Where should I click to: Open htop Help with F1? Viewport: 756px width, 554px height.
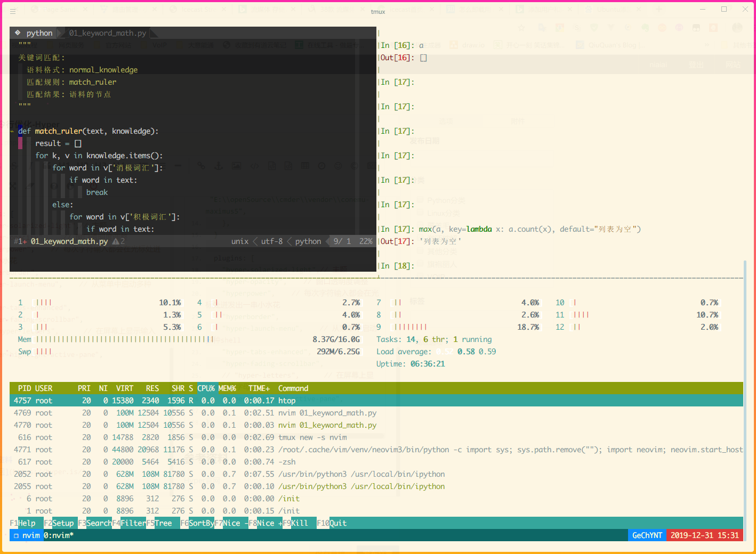[22, 523]
